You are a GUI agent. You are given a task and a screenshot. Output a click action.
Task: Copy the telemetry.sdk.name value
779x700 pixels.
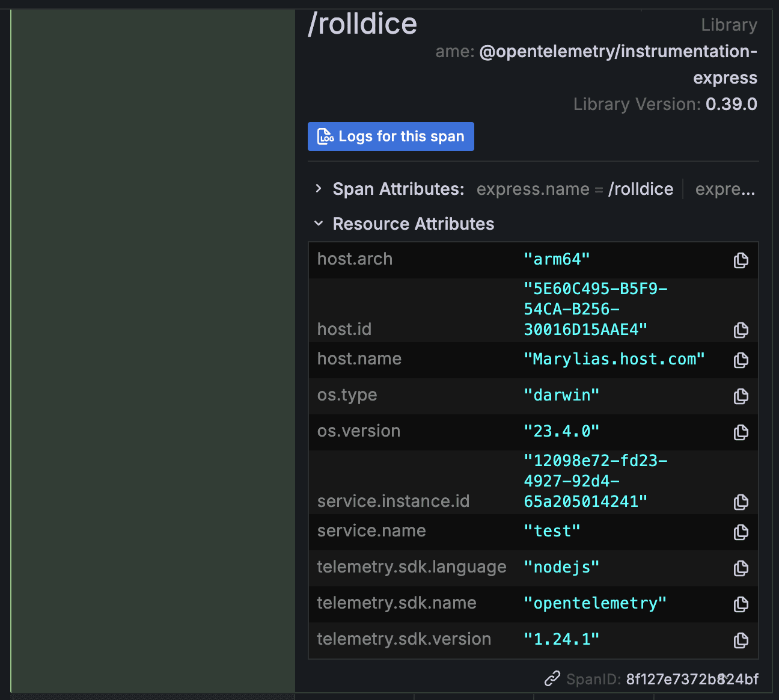[x=741, y=604]
